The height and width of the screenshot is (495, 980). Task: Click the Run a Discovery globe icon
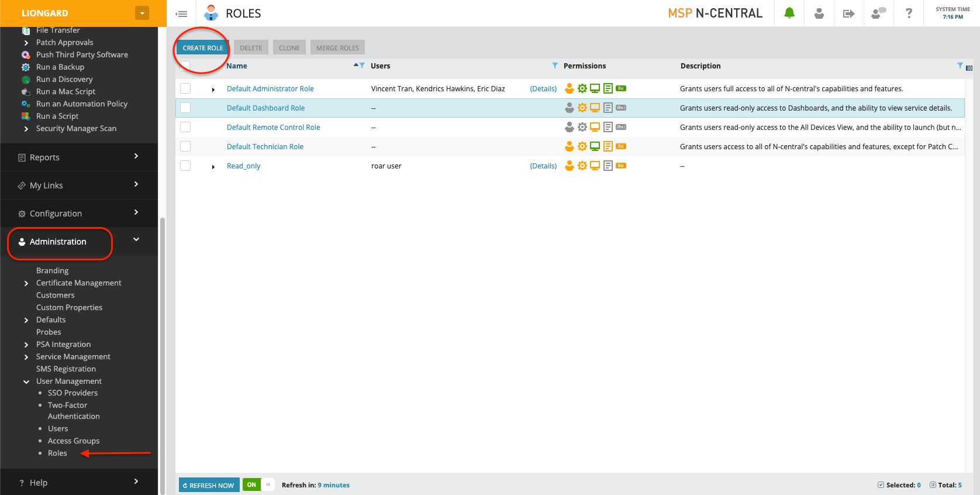pos(26,80)
